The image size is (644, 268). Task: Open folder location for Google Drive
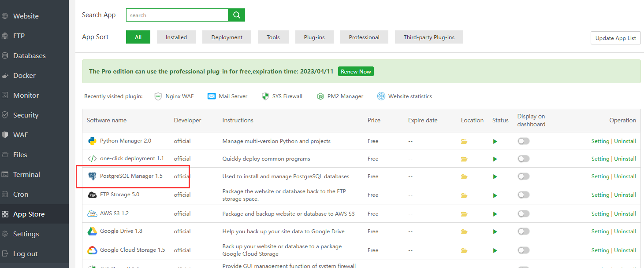464,232
